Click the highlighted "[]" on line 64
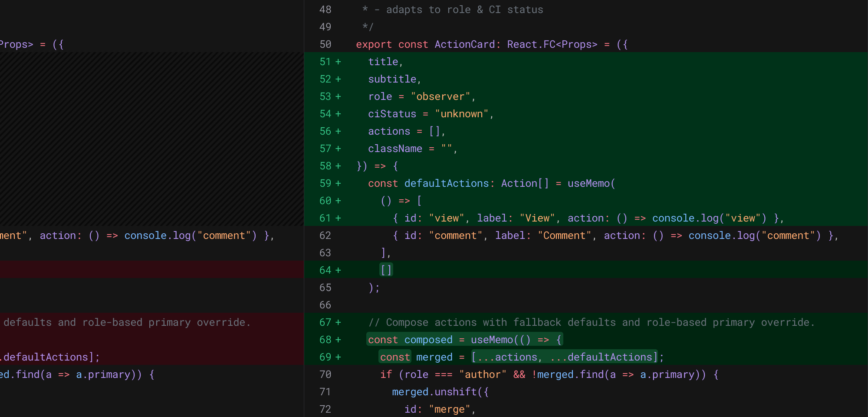 click(386, 270)
